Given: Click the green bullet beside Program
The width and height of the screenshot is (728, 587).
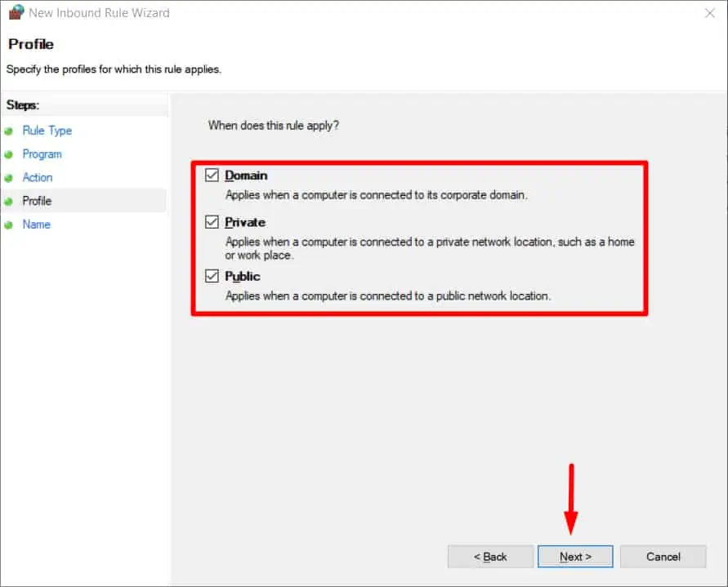Looking at the screenshot, I should [x=8, y=154].
